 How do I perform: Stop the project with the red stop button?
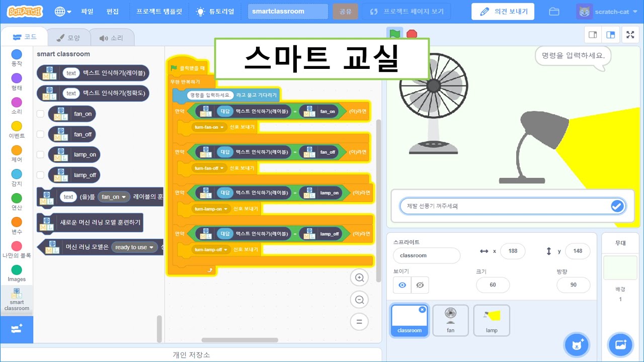tap(412, 34)
